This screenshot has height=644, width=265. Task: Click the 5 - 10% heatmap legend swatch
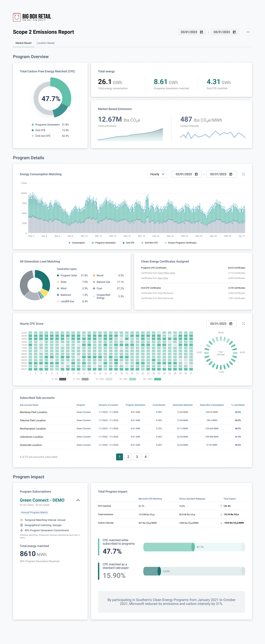click(x=85, y=379)
